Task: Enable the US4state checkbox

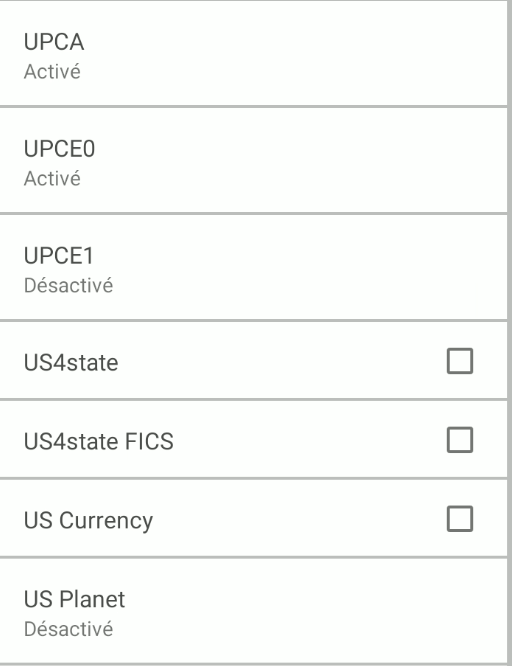Action: coord(460,361)
